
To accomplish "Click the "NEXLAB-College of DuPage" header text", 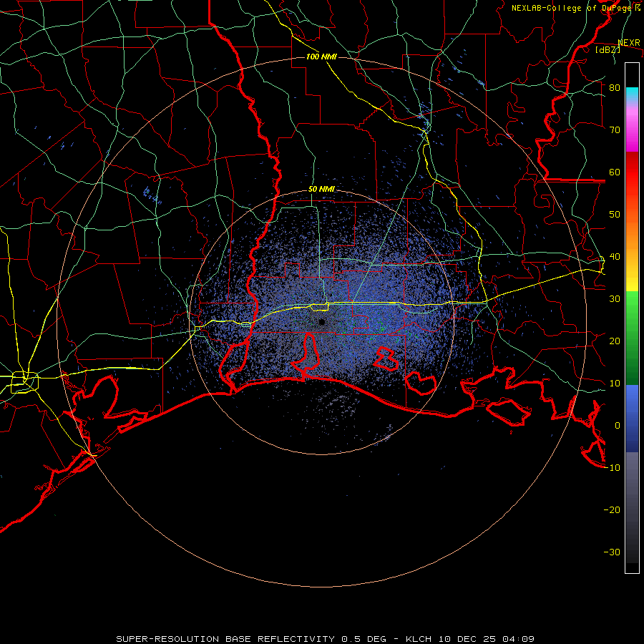I will point(572,8).
